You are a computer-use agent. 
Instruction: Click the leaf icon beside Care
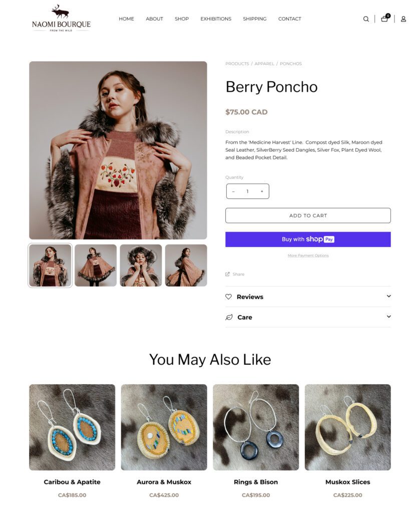[x=228, y=317]
